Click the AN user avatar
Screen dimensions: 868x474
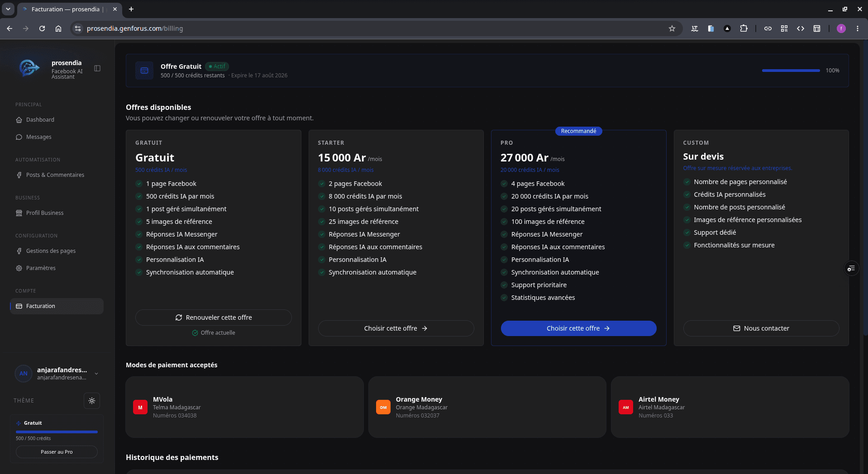(24, 374)
